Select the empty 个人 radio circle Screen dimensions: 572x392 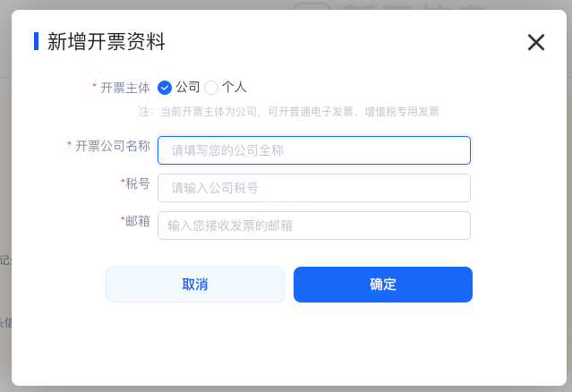click(x=211, y=88)
